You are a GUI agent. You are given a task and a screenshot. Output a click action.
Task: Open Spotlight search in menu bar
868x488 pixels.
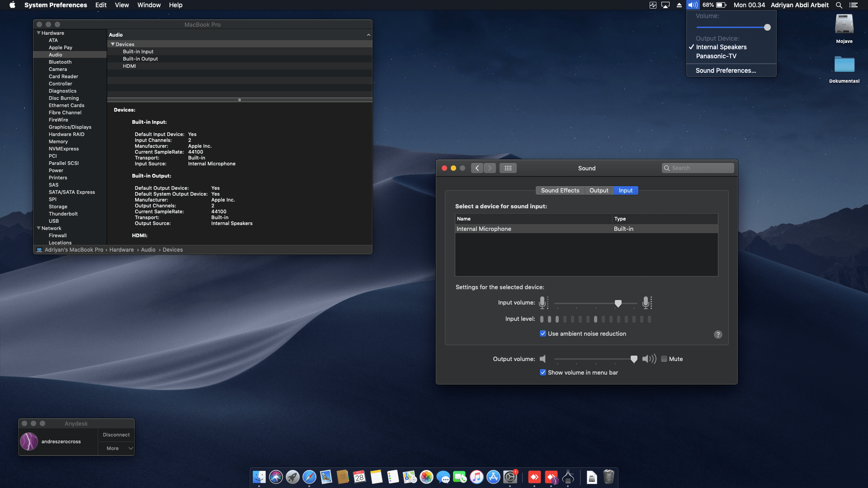pyautogui.click(x=839, y=5)
